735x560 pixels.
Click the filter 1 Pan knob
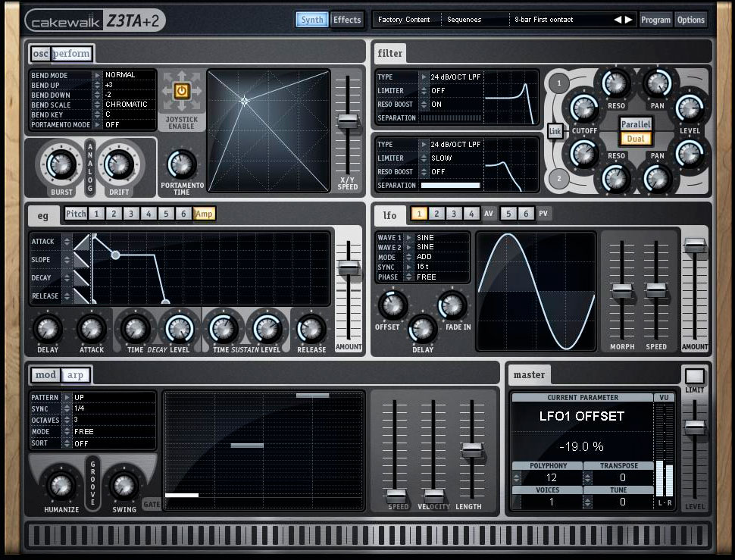(657, 83)
